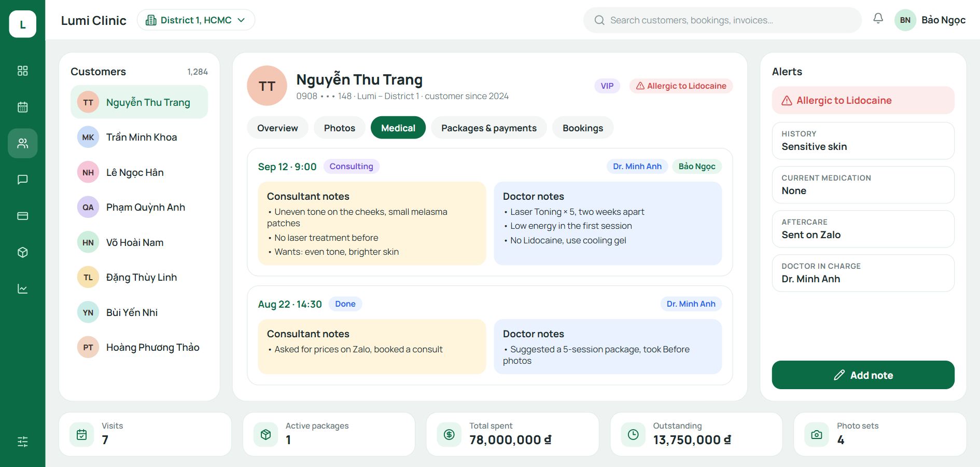Image resolution: width=980 pixels, height=467 pixels.
Task: Open the settings sliders icon in sidebar
Action: click(22, 442)
